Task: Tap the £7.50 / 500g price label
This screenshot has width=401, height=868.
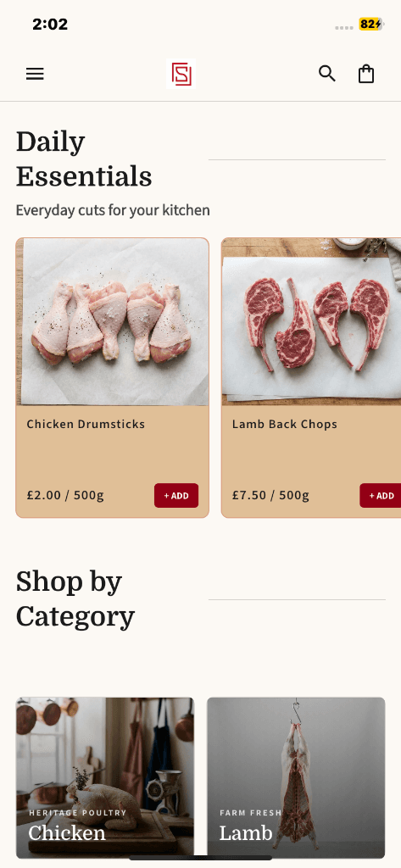Action: tap(270, 495)
